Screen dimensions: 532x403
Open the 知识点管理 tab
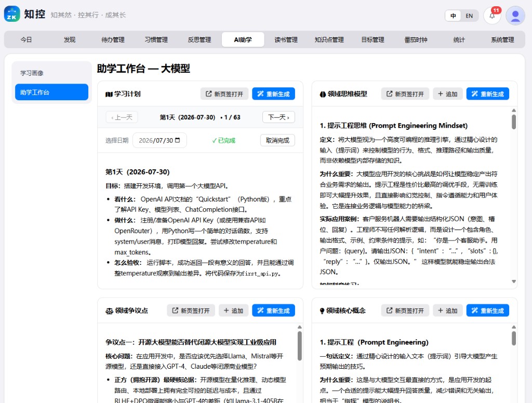point(329,39)
